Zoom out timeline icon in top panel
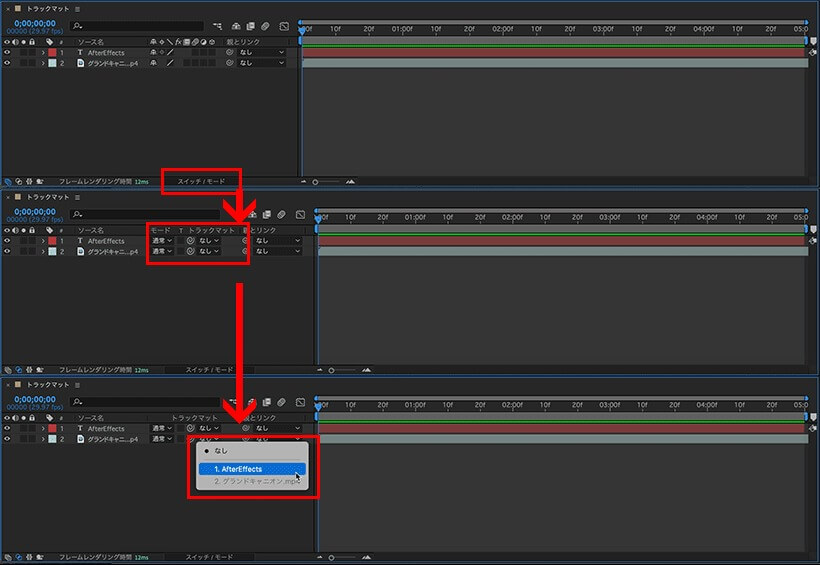The height and width of the screenshot is (565, 820). click(304, 182)
